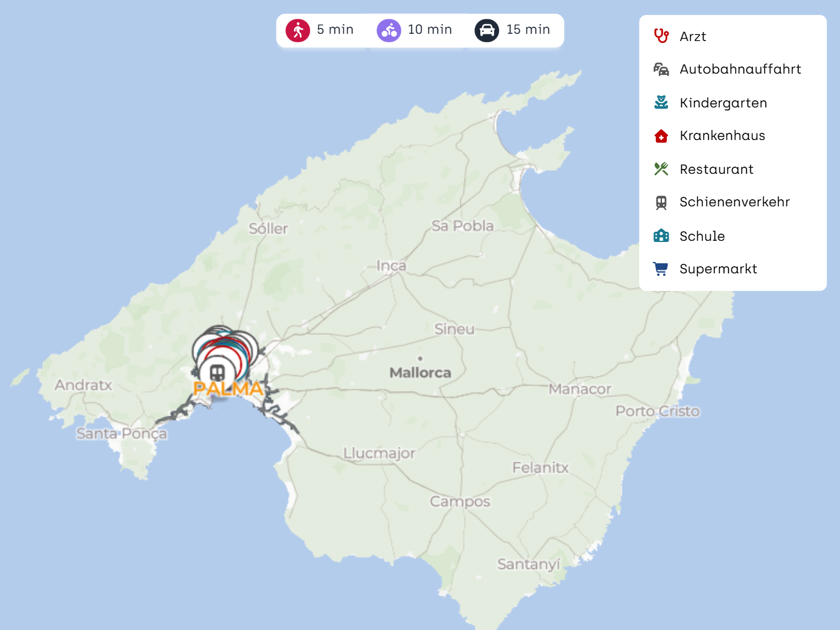Click the Manacor town label on map
Image resolution: width=840 pixels, height=630 pixels.
coord(580,389)
